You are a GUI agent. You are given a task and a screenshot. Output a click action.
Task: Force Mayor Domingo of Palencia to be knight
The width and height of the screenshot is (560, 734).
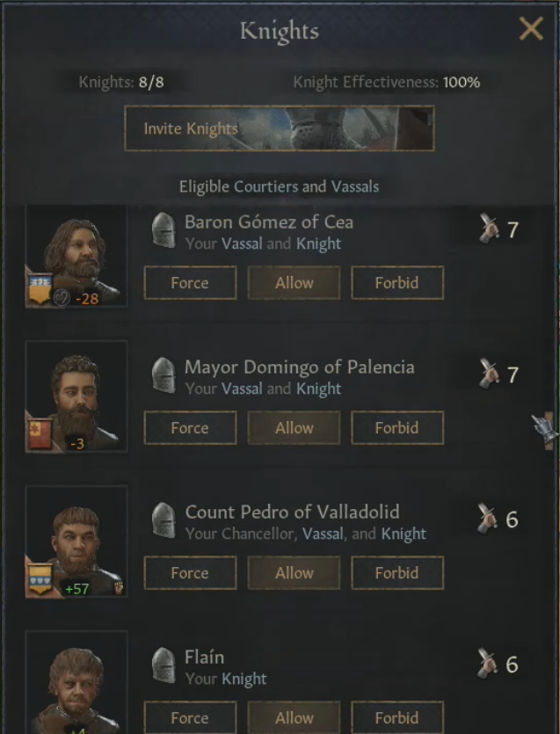click(x=190, y=428)
